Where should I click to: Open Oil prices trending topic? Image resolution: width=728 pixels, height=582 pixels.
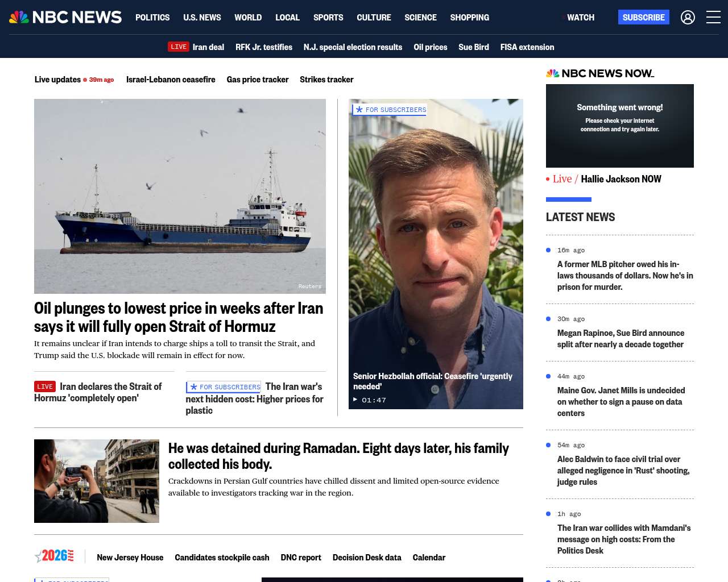pos(430,47)
